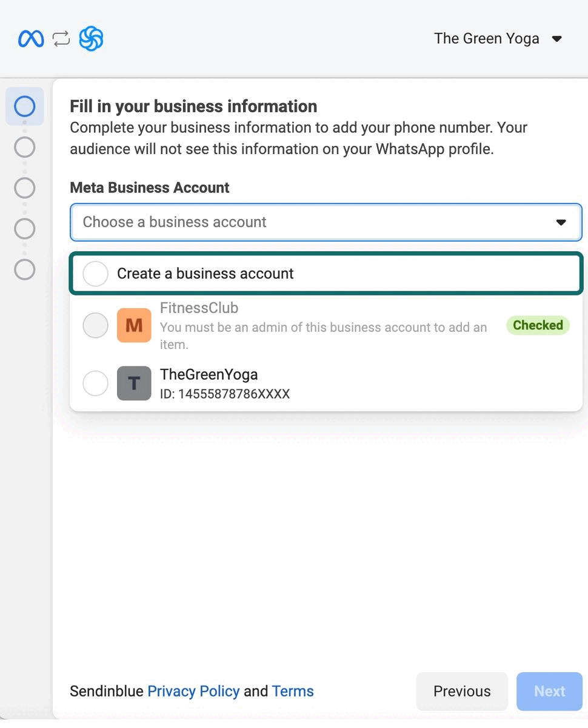Go to the first highlighted step circle

tap(25, 106)
